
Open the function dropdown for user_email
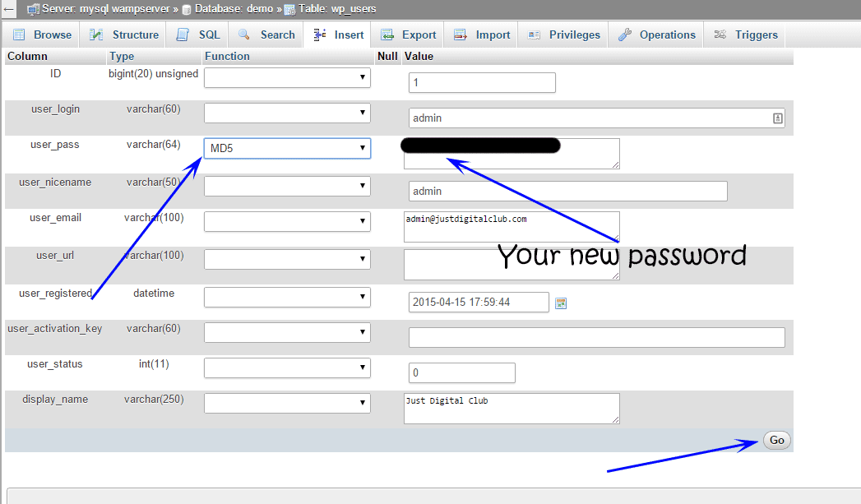point(287,221)
